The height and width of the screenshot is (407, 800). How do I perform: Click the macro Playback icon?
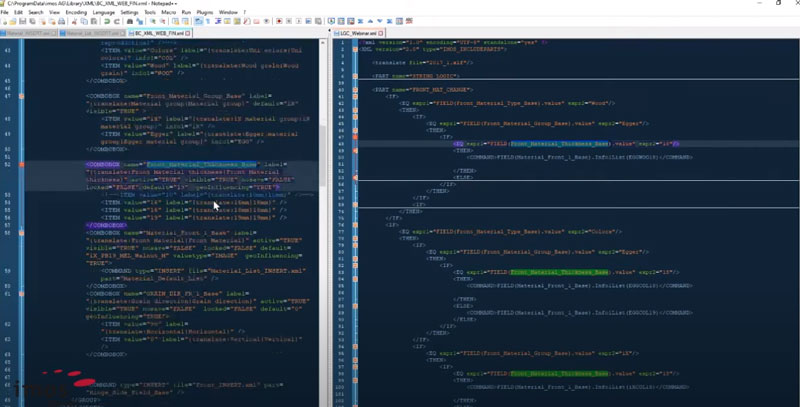click(298, 21)
